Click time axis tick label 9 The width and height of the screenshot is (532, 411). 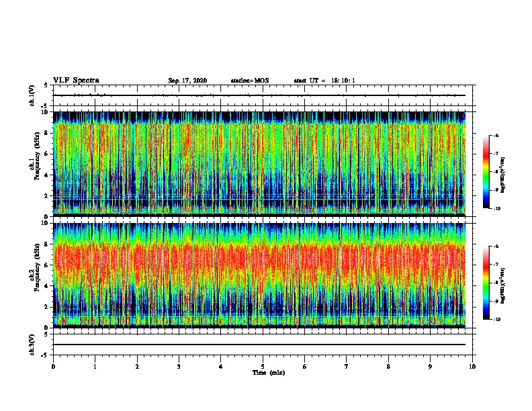(430, 367)
